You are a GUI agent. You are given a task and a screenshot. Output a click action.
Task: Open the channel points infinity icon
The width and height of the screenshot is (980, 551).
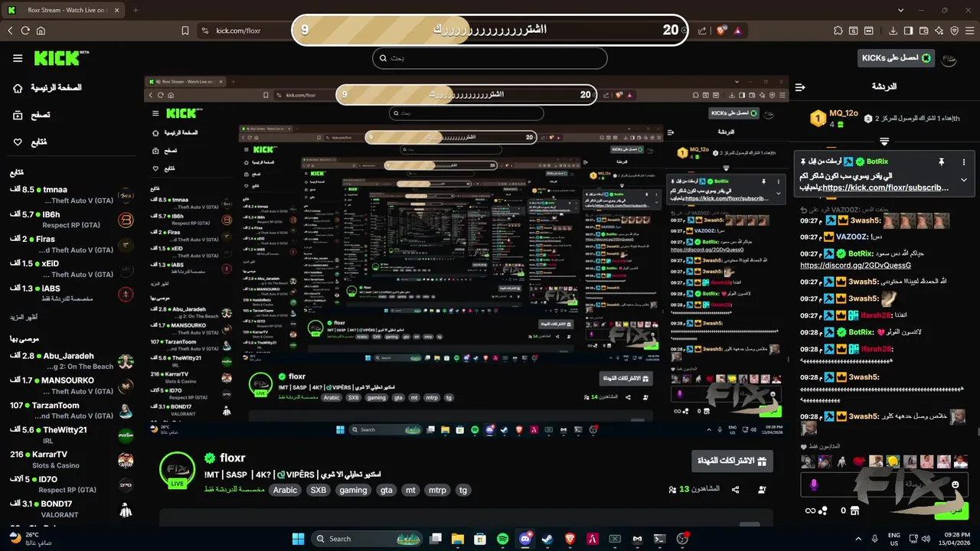click(x=810, y=510)
